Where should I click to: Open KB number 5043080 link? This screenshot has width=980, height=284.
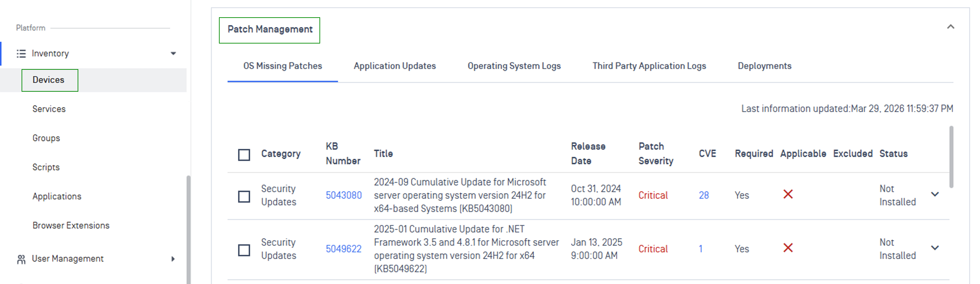pyautogui.click(x=344, y=195)
